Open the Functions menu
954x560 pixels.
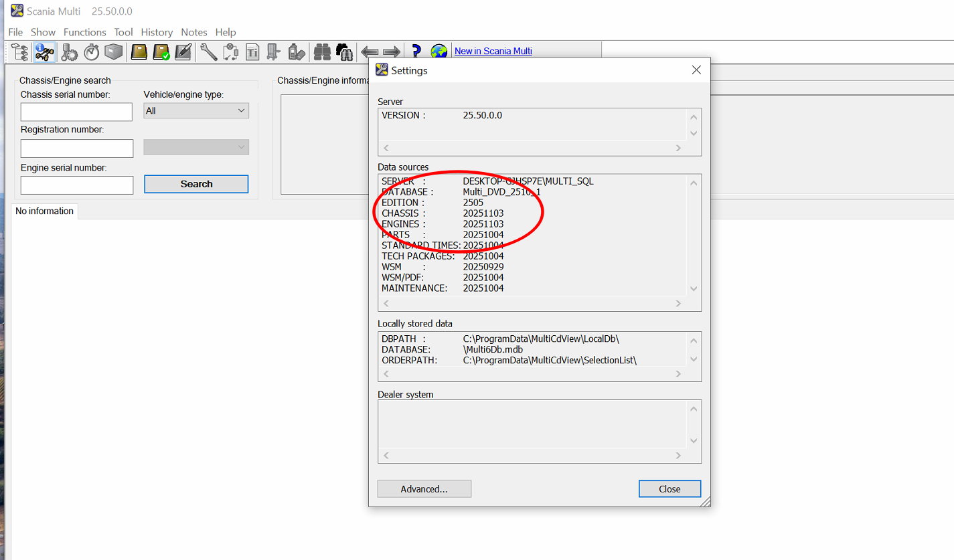[84, 31]
